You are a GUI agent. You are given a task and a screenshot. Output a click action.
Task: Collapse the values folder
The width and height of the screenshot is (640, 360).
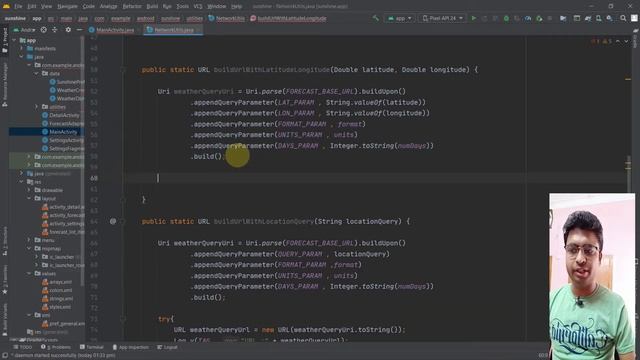[29, 273]
